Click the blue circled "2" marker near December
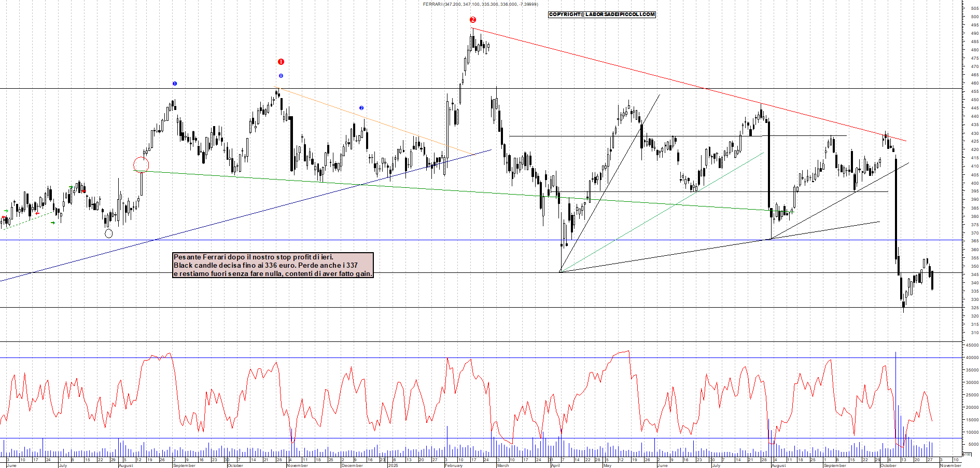 (x=361, y=107)
